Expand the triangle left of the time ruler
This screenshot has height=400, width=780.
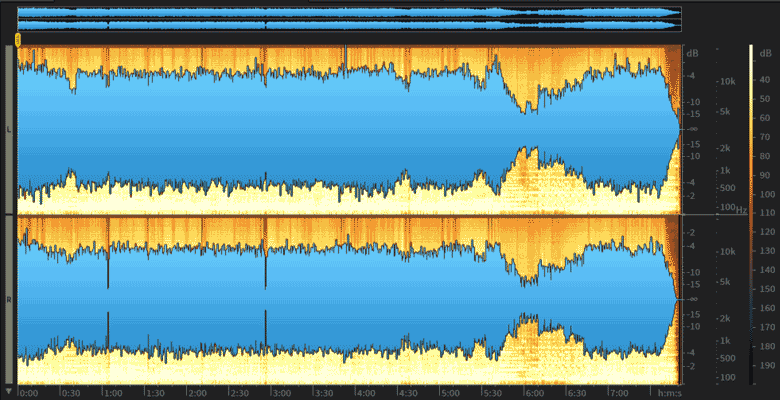click(9, 390)
